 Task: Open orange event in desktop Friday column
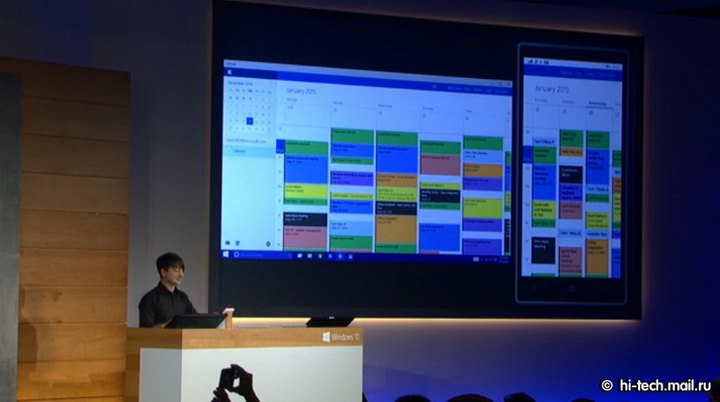(483, 170)
